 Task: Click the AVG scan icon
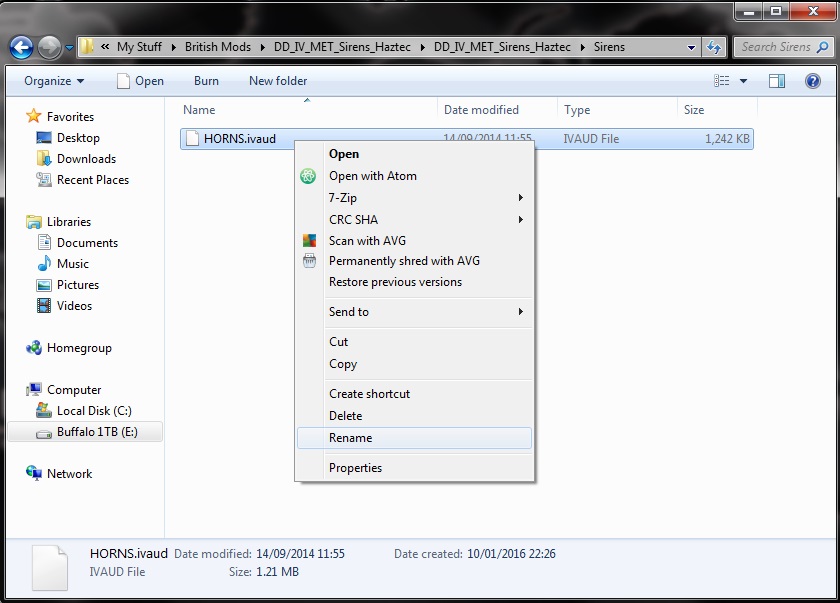pyautogui.click(x=309, y=240)
